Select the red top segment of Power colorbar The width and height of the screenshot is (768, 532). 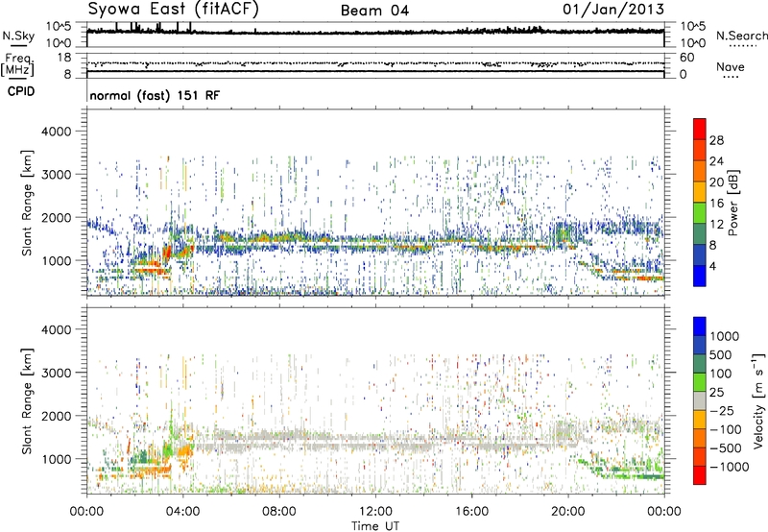[700, 129]
